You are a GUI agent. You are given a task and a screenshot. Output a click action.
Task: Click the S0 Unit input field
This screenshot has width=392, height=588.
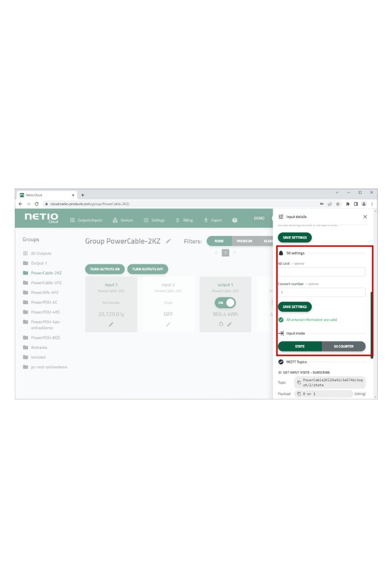(322, 272)
